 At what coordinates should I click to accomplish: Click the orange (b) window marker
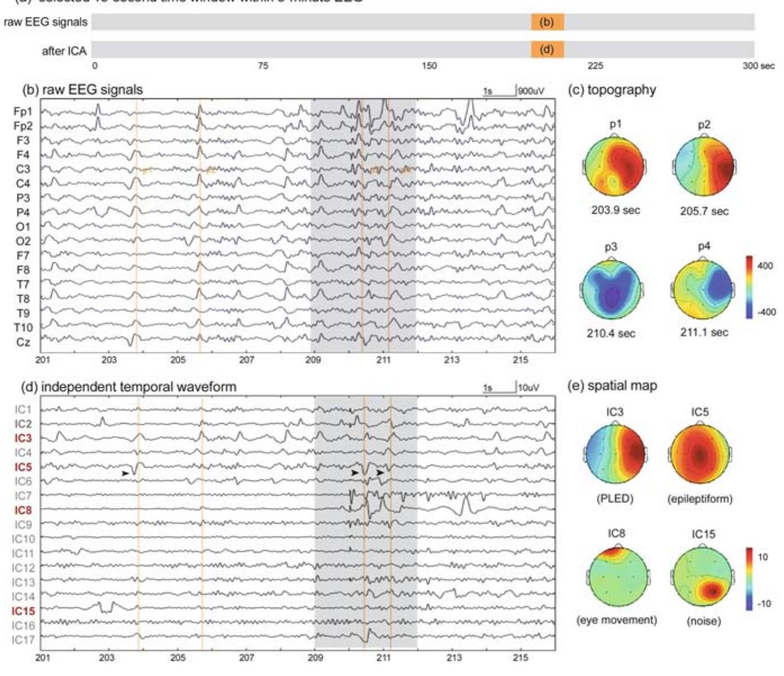548,22
